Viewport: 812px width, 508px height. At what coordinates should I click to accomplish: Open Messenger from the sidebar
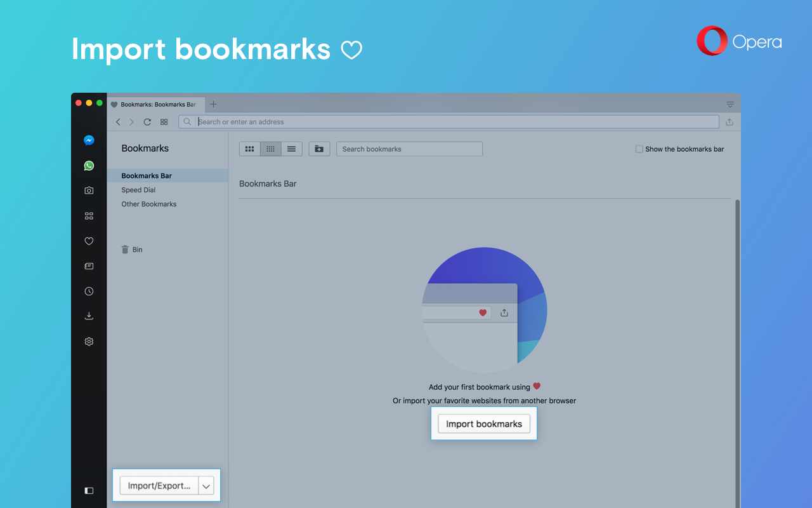pos(89,140)
